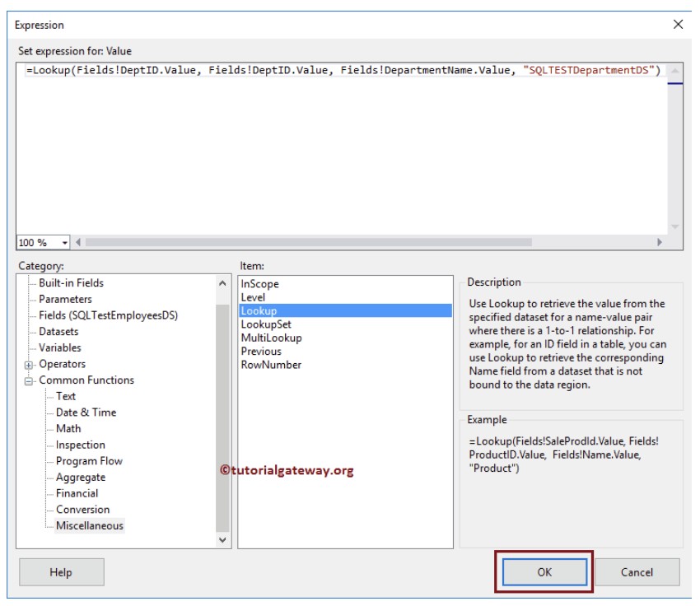Open Help for the expression dialog
The height and width of the screenshot is (606, 700).
(x=61, y=571)
